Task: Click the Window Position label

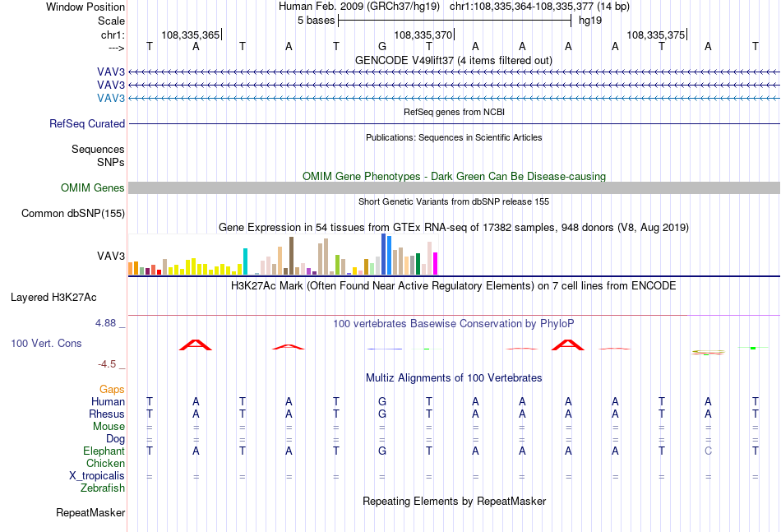Action: point(85,7)
